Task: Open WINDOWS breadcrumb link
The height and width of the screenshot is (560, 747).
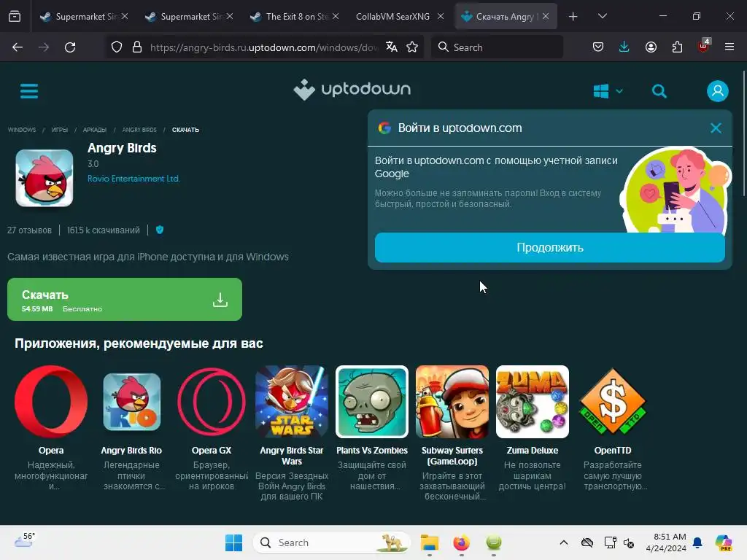Action: point(22,130)
